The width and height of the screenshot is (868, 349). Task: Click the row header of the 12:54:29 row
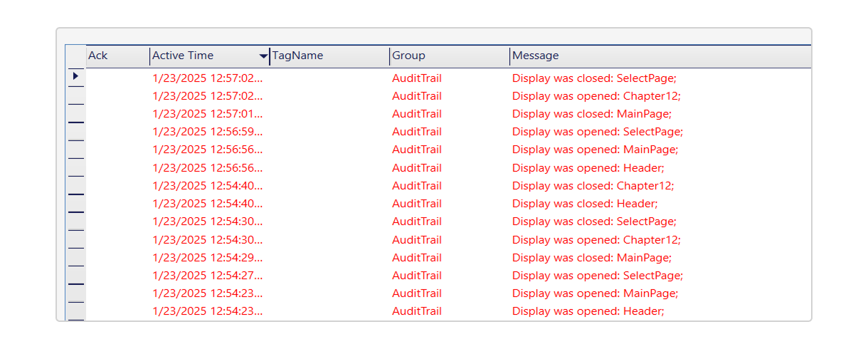tap(75, 257)
